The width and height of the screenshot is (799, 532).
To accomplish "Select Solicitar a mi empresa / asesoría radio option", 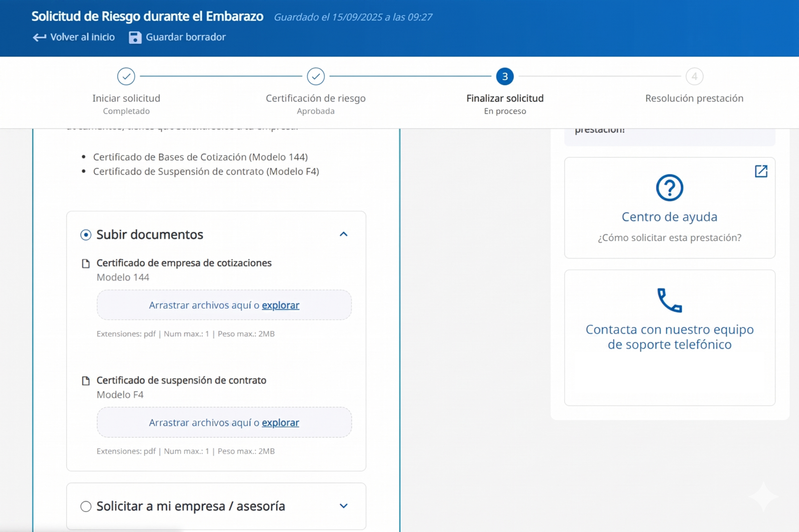I will (x=86, y=506).
